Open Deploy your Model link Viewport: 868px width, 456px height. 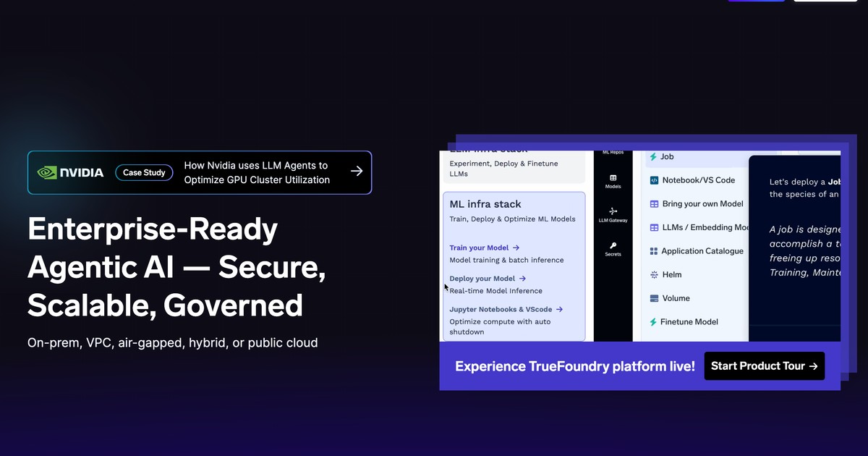pos(488,279)
